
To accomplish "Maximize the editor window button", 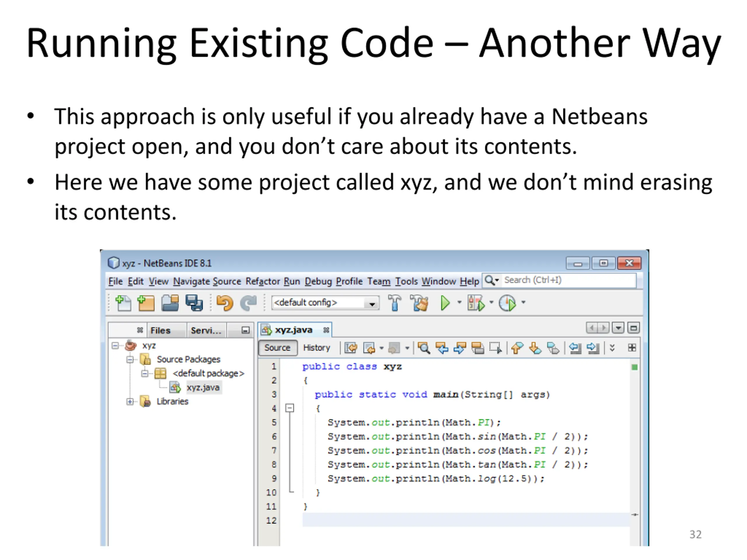I will pyautogui.click(x=633, y=328).
